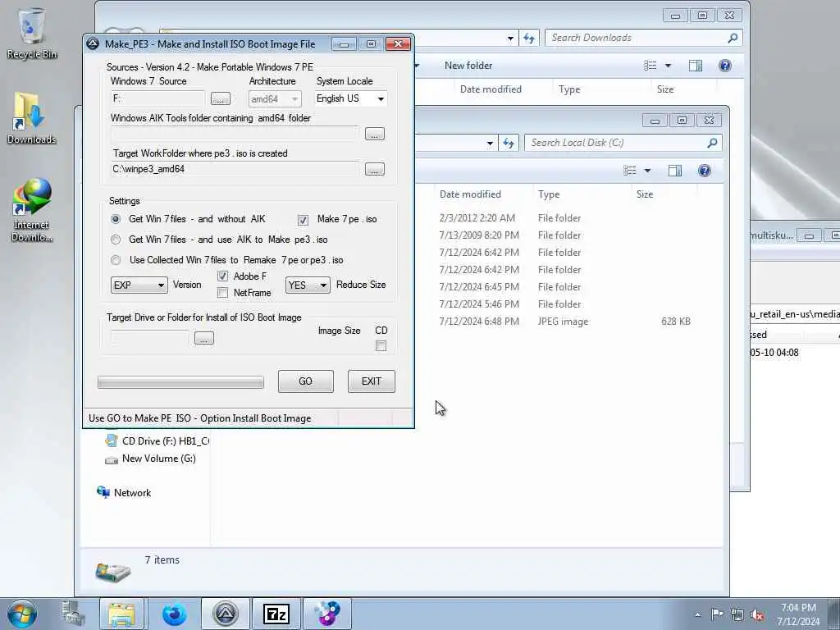Open the YES Reduce Size dropdown
The image size is (840, 630).
[x=307, y=285]
